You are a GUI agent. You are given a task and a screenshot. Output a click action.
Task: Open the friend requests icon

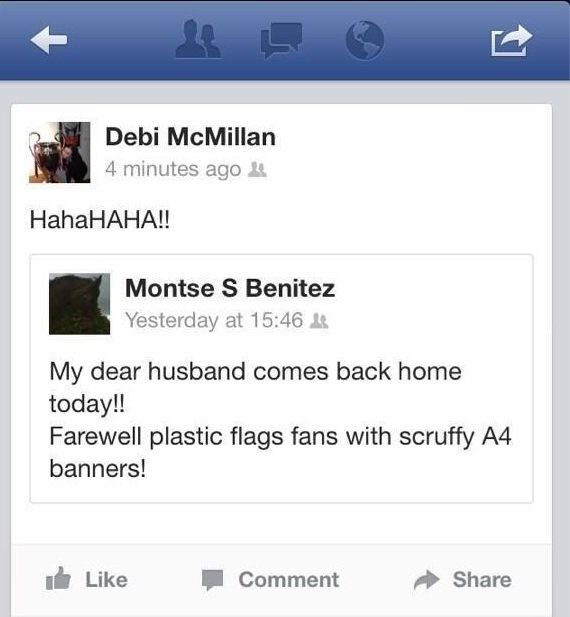click(x=198, y=39)
